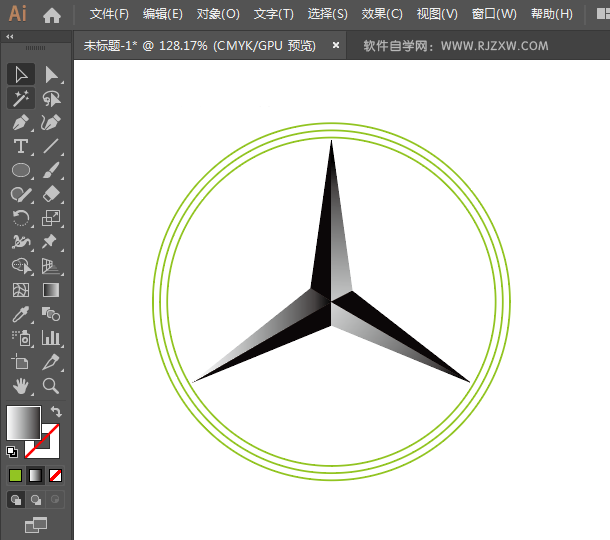This screenshot has width=610, height=540.
Task: Select the Zoom tool
Action: coord(51,386)
